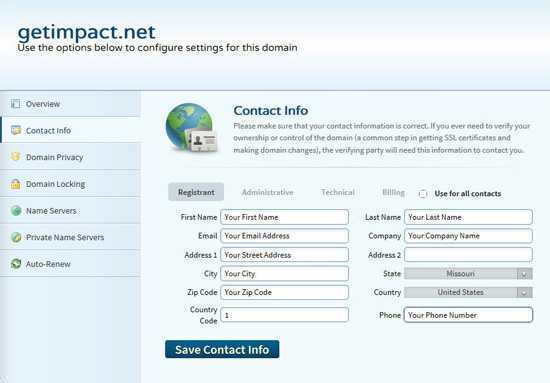The width and height of the screenshot is (550, 383).
Task: Switch to the Technical tab
Action: (338, 192)
